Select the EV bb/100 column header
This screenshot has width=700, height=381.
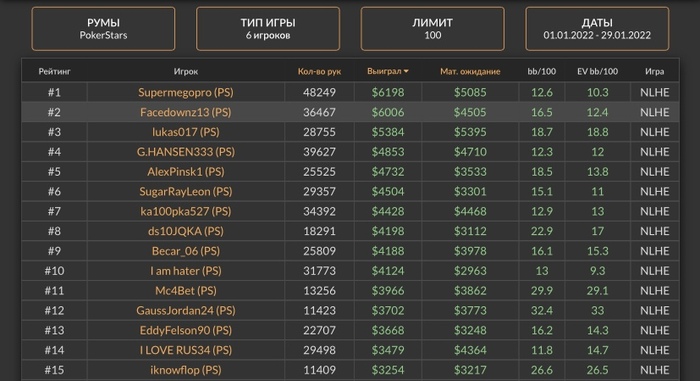click(597, 71)
